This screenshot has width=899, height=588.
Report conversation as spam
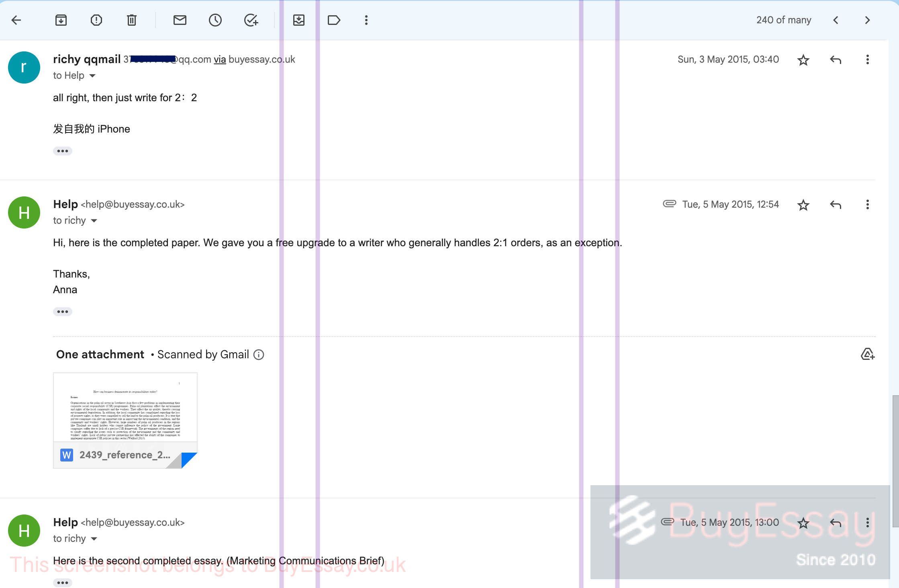click(x=96, y=20)
